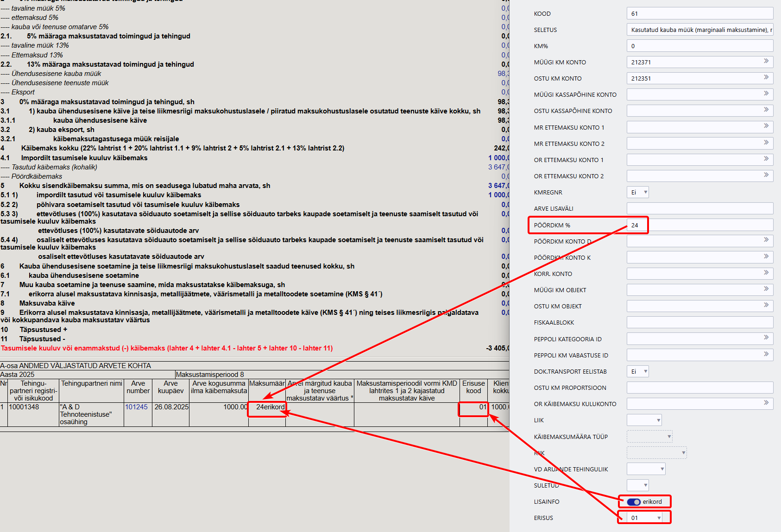
Task: Click the PÖÖRDKM % input field
Action: (x=700, y=225)
